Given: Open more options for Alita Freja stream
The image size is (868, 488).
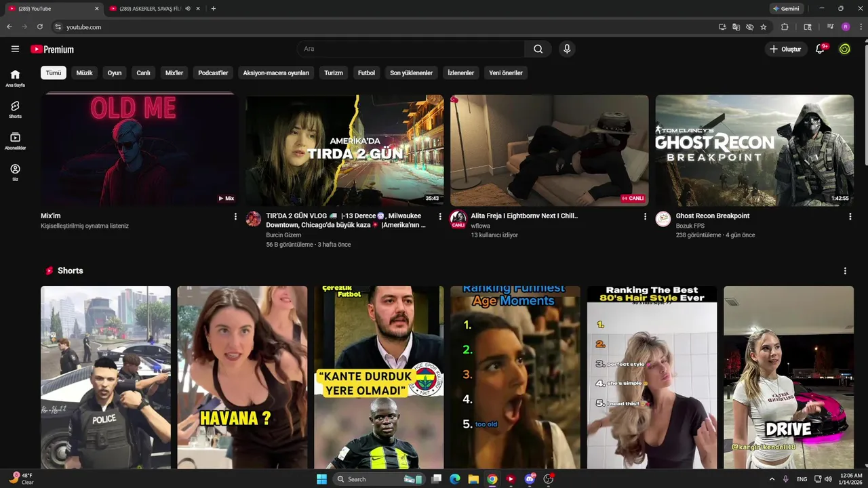Looking at the screenshot, I should tap(645, 216).
